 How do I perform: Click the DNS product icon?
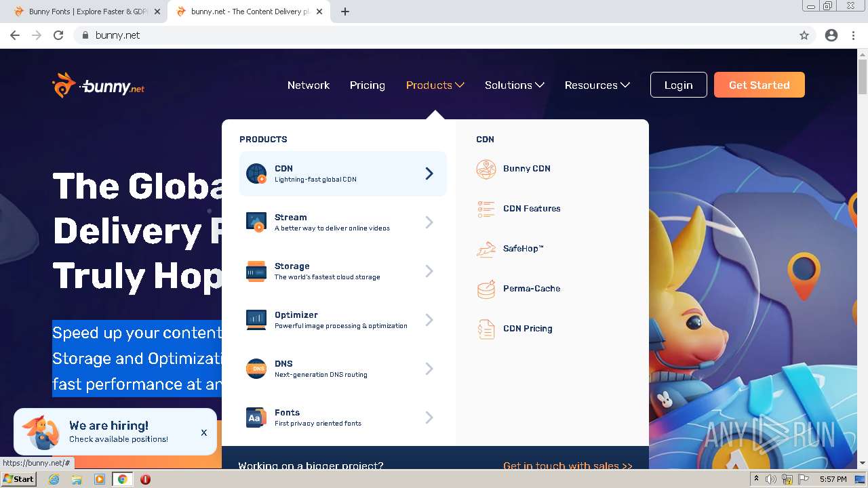[x=256, y=369]
